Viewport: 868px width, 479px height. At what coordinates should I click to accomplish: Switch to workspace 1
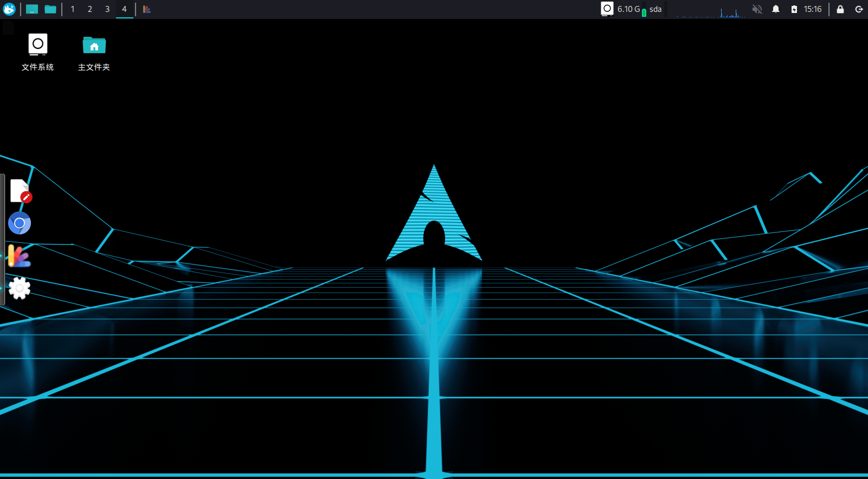(x=73, y=9)
